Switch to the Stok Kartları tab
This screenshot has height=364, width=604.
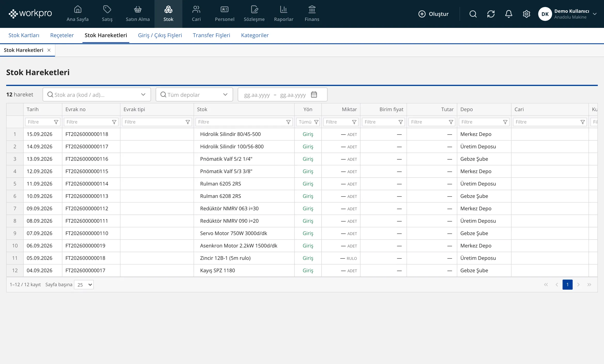click(x=24, y=35)
